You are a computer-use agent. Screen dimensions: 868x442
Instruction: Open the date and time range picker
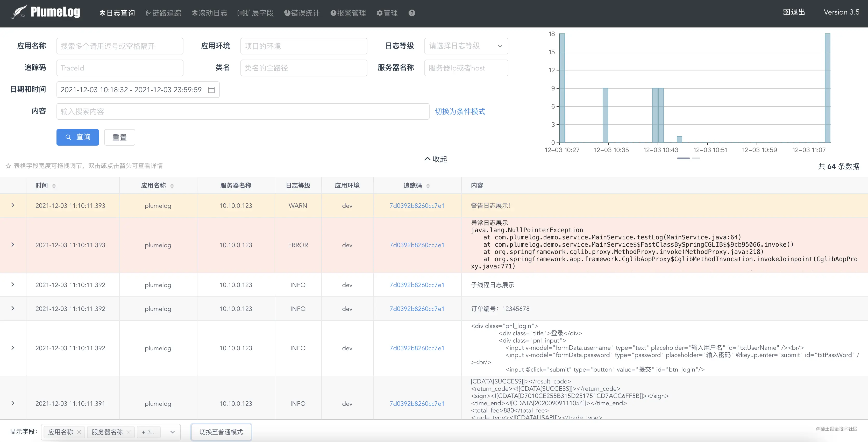pos(138,90)
